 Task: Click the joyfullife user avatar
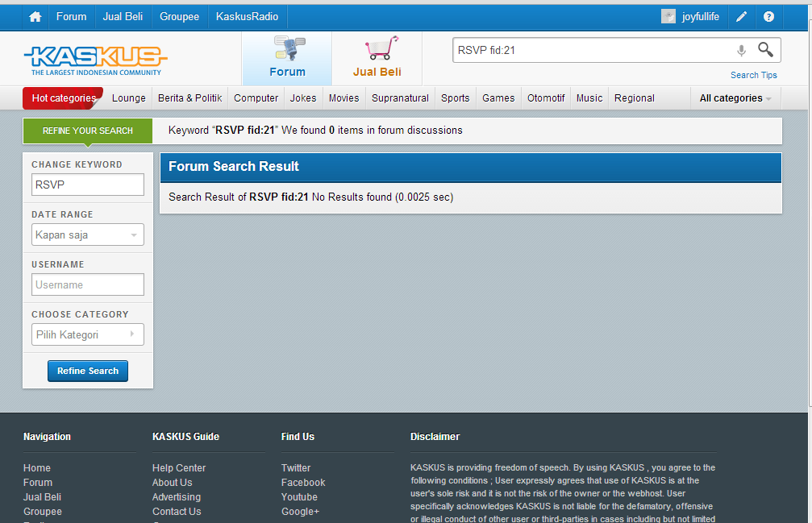pyautogui.click(x=668, y=17)
